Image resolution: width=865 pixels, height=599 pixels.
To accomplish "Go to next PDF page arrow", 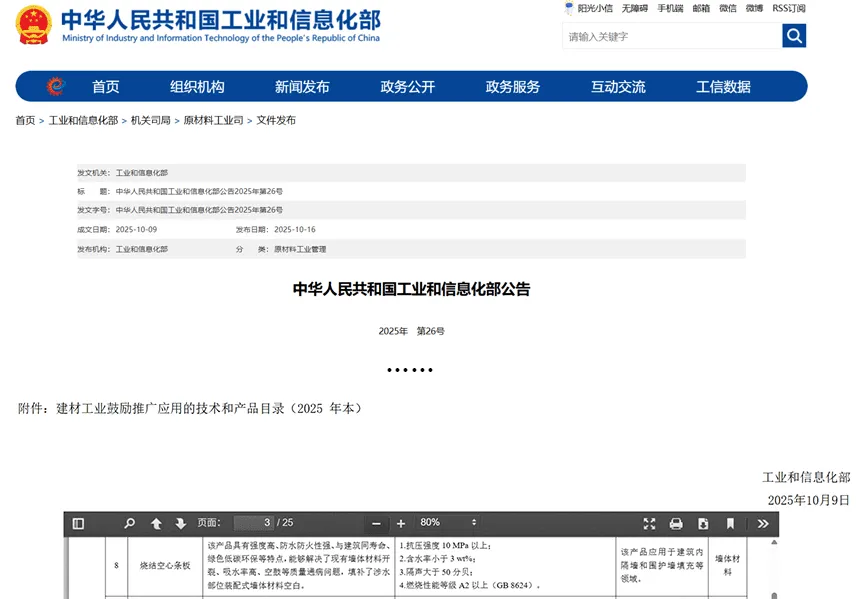I will click(181, 523).
